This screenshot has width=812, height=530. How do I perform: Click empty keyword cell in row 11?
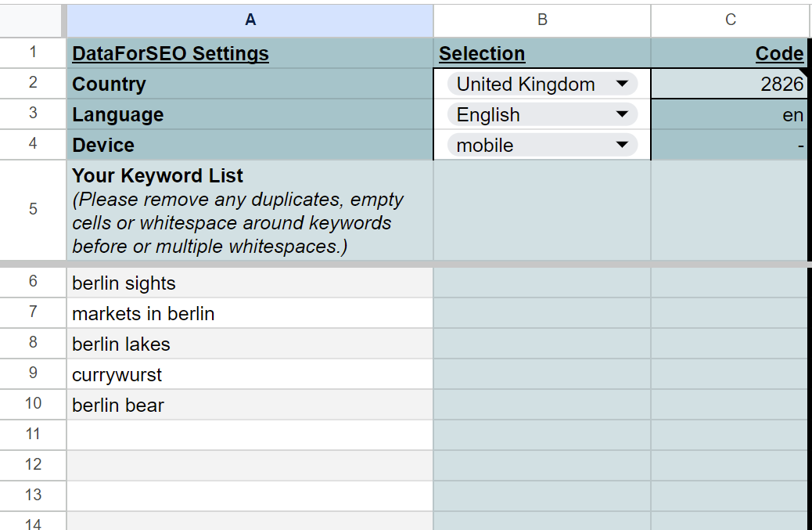[250, 435]
